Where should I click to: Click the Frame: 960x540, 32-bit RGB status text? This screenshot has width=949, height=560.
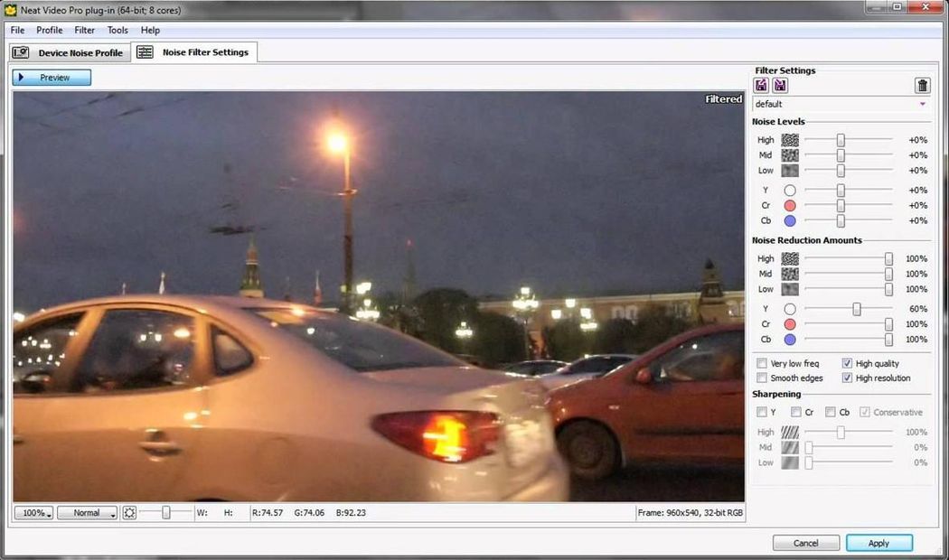click(x=690, y=513)
